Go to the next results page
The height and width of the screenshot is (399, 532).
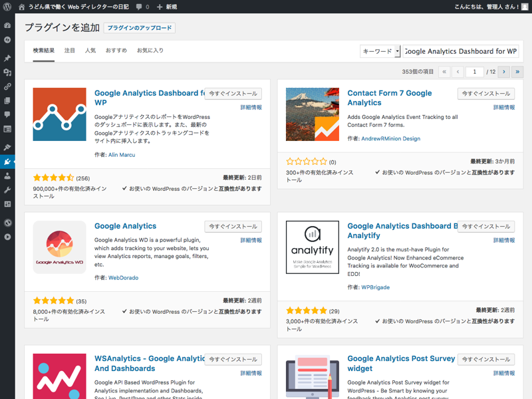pos(504,72)
